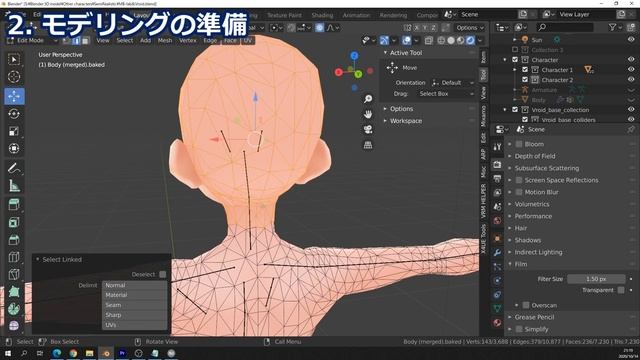Choose Sharp delimit option
The height and width of the screenshot is (360, 640).
(134, 315)
